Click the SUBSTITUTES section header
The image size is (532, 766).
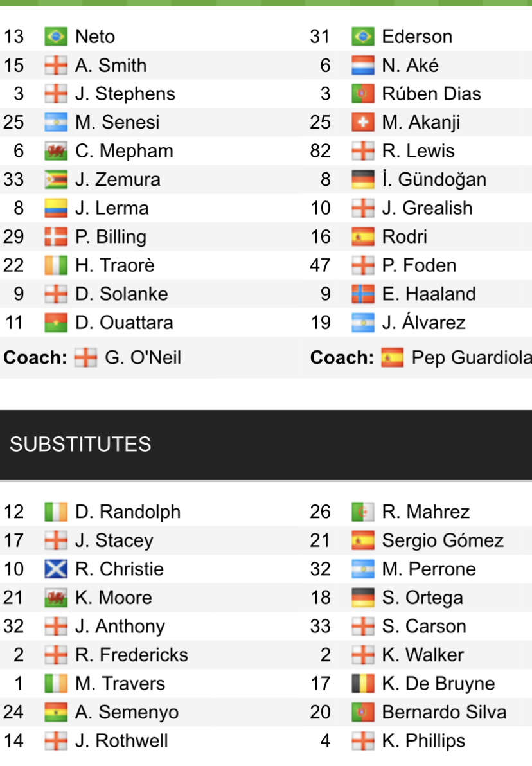tap(80, 444)
